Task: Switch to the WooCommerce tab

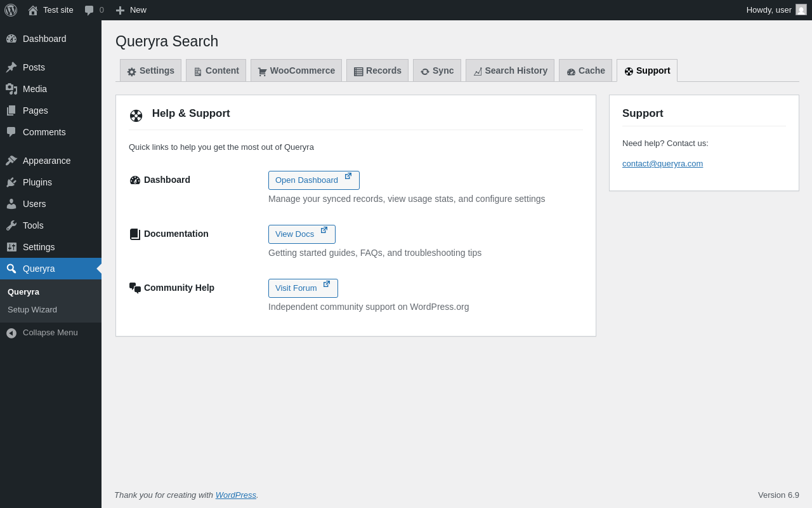Action: pyautogui.click(x=296, y=70)
